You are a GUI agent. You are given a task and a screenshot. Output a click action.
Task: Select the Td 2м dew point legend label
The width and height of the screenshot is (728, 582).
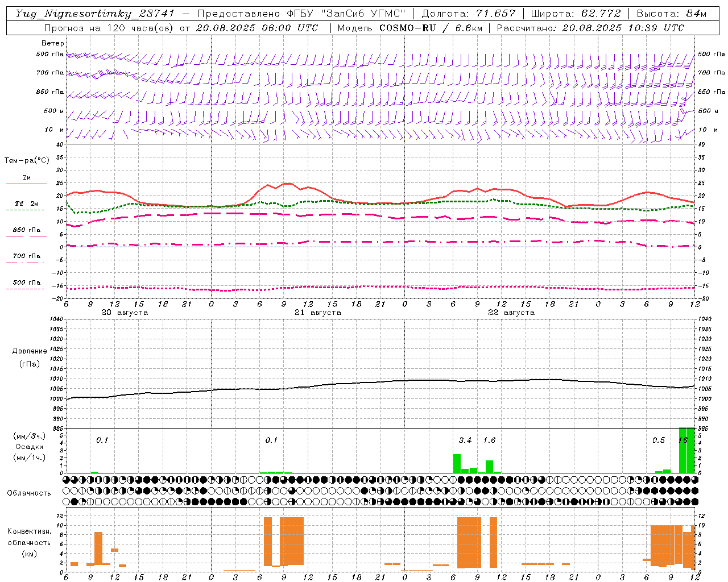(x=27, y=203)
